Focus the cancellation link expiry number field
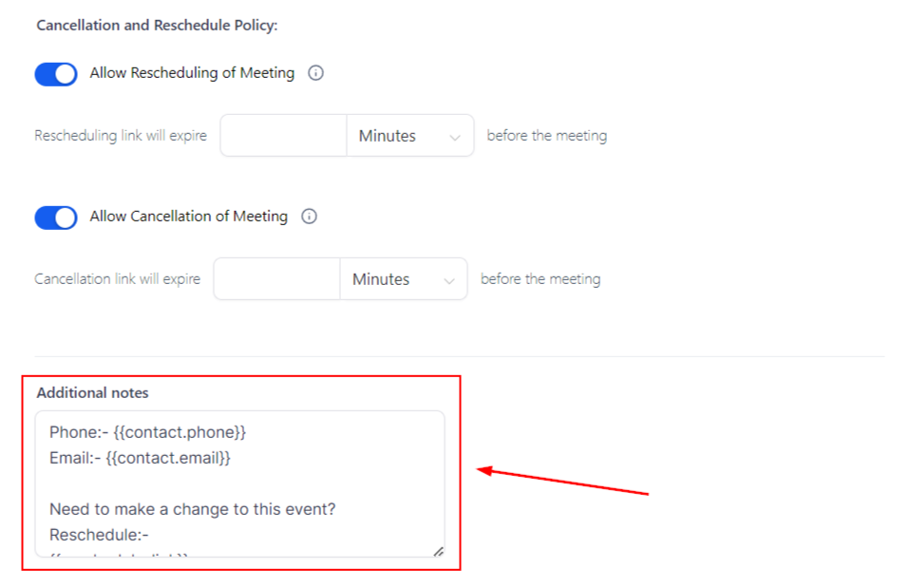910x588 pixels. 276,280
